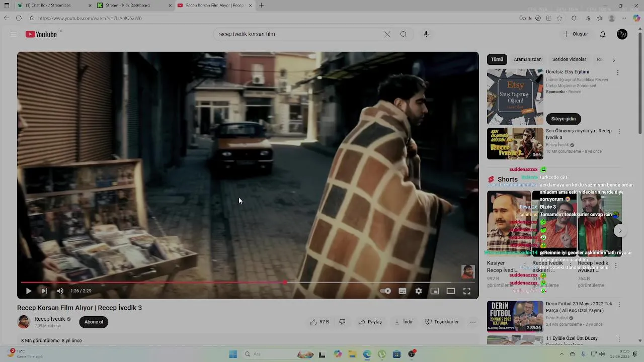Open the Windows Start menu
The image size is (644, 362).
pyautogui.click(x=233, y=354)
